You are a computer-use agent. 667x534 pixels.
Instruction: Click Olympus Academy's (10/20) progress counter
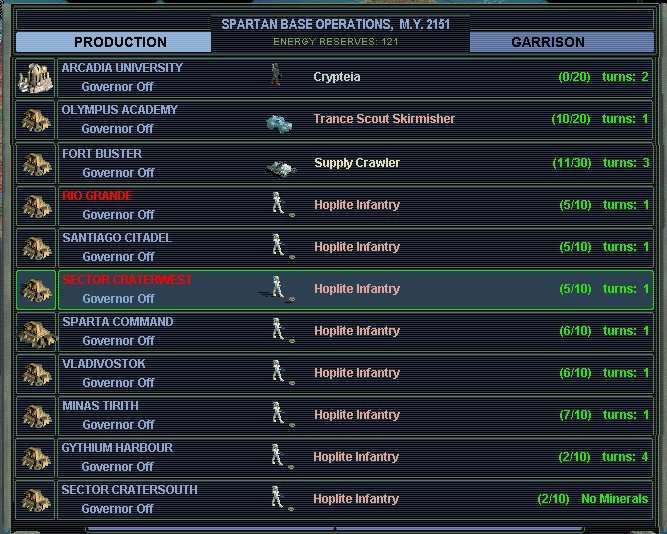pyautogui.click(x=571, y=120)
